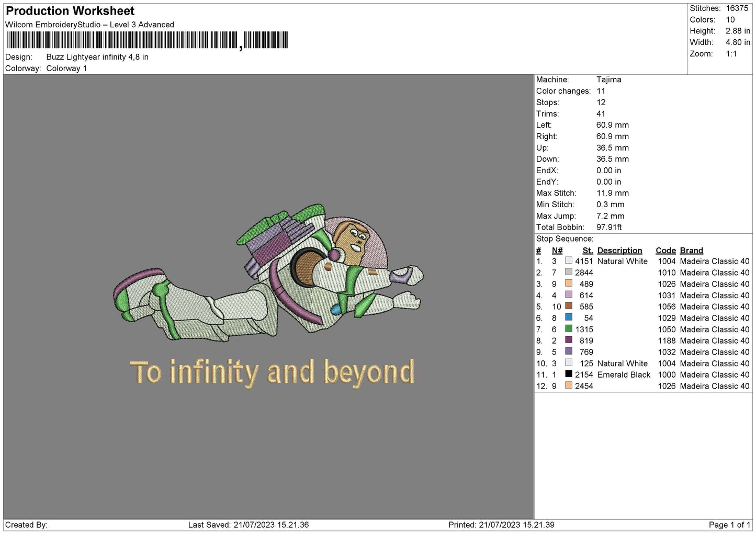Click the Total Bobbin value '97.91ft'

pos(609,227)
